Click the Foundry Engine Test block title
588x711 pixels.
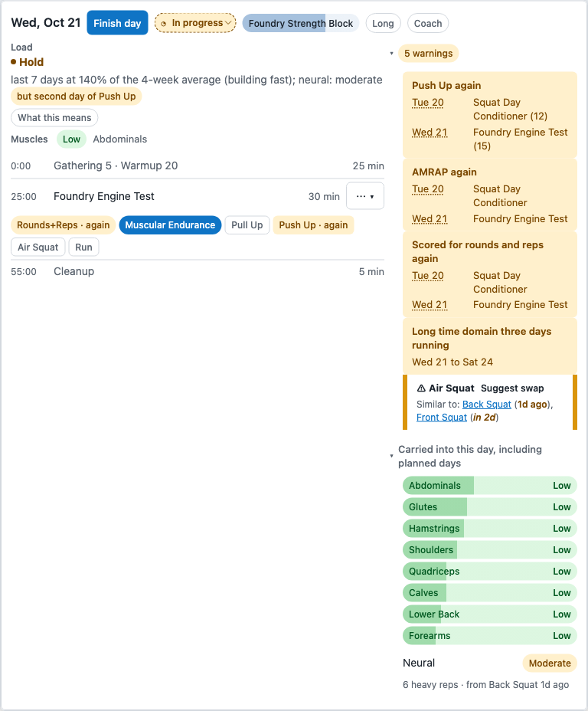pos(103,196)
